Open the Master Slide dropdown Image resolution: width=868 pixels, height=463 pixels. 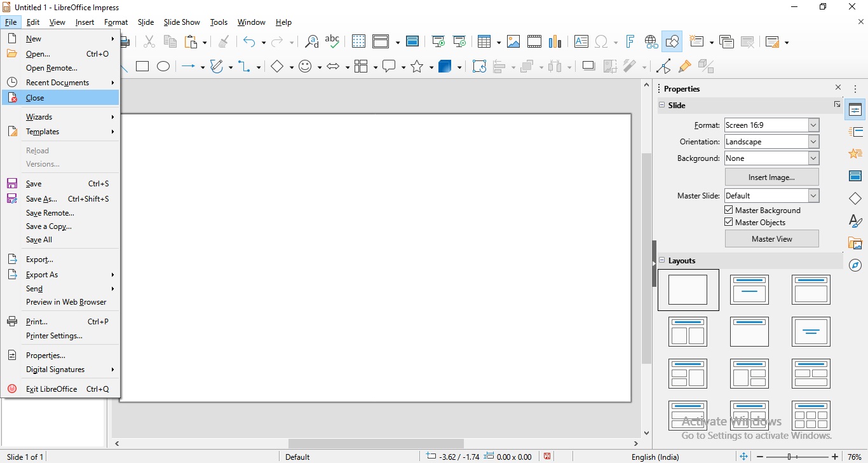(813, 196)
